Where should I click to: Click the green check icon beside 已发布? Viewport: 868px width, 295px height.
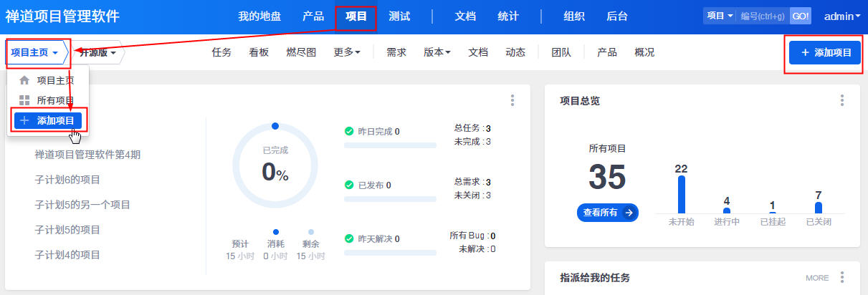(x=349, y=185)
